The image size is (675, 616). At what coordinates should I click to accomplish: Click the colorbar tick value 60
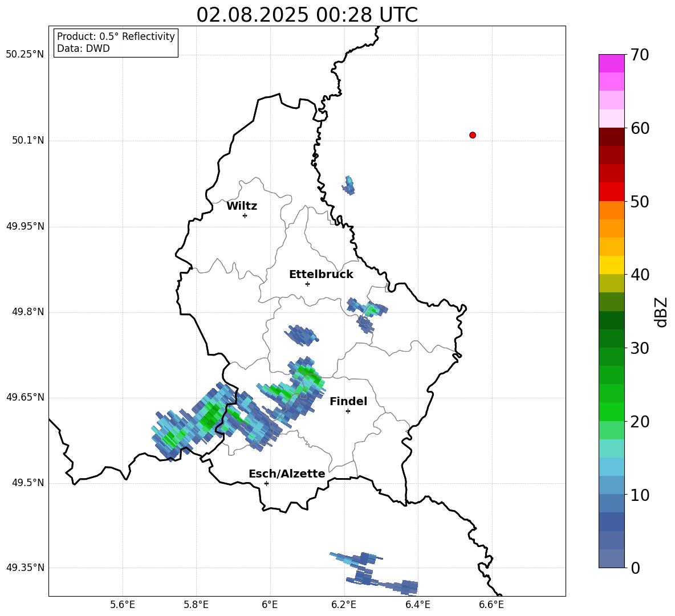(640, 128)
